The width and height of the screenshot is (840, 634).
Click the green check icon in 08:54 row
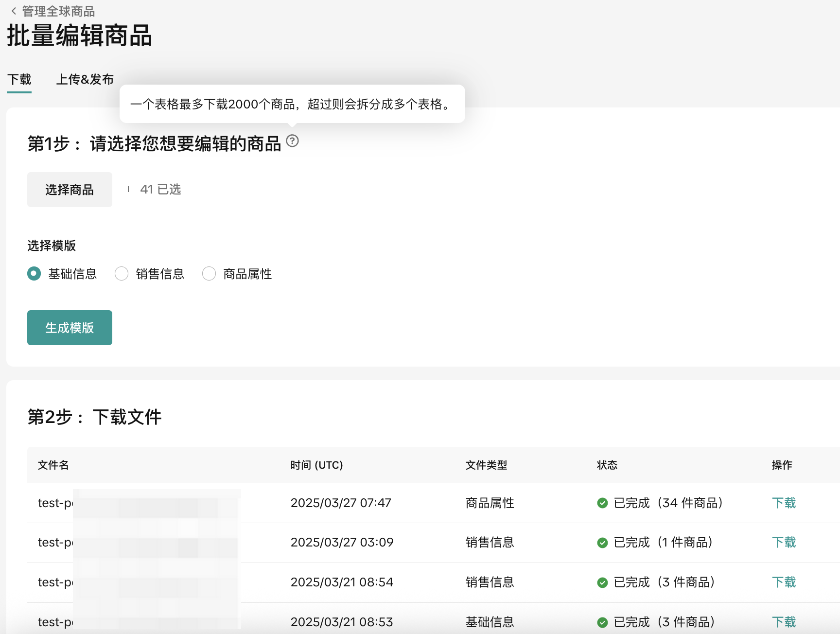[x=602, y=582]
